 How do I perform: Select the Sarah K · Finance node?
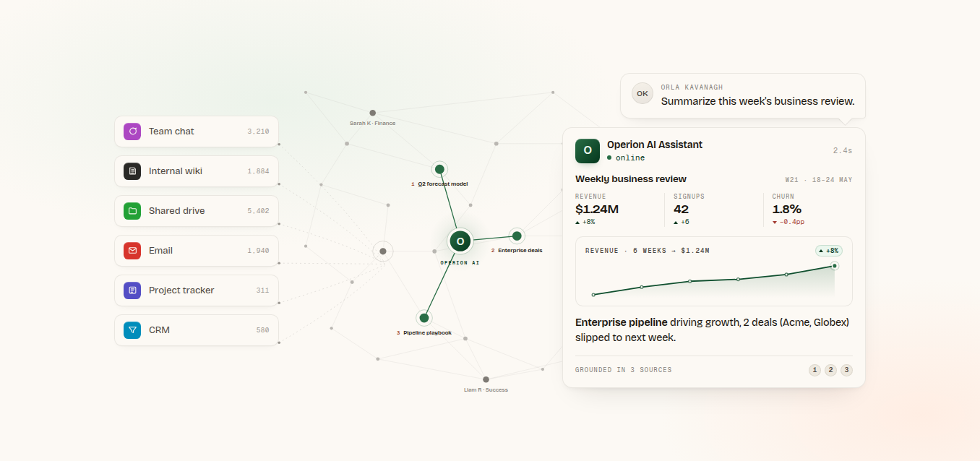click(x=373, y=113)
